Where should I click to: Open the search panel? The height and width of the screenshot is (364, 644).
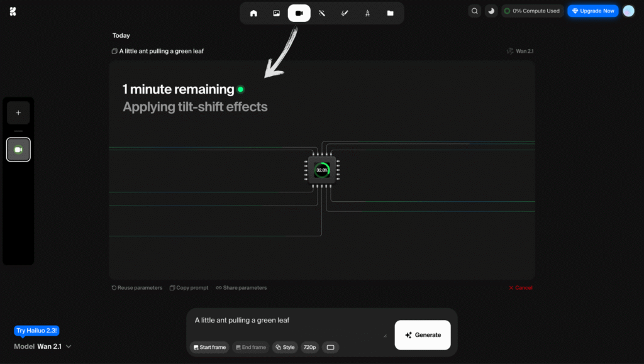[x=474, y=11]
